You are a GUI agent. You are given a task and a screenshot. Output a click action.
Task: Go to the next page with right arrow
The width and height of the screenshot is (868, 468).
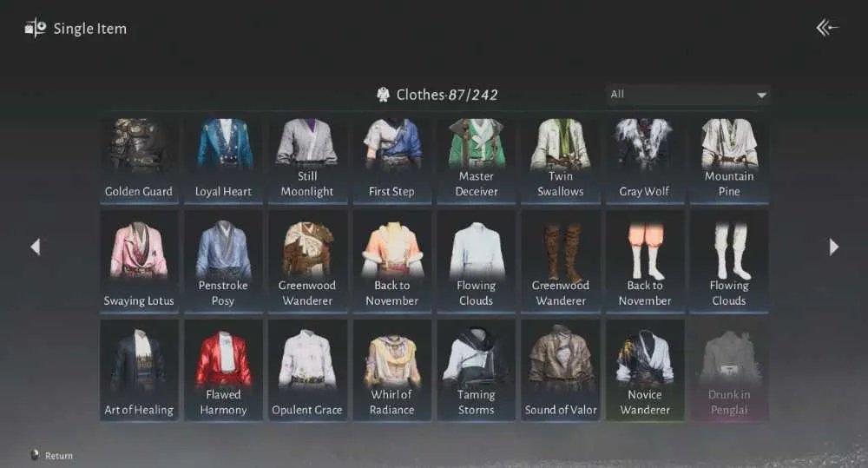[x=833, y=247]
